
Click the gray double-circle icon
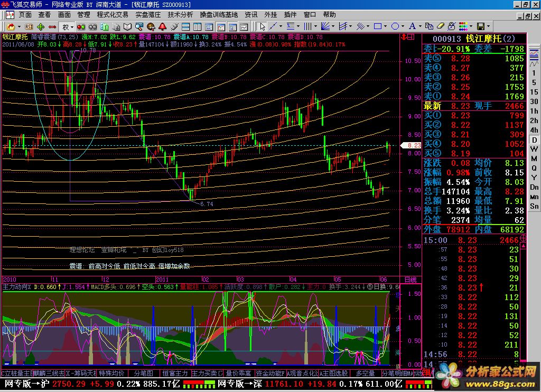pos(92,26)
